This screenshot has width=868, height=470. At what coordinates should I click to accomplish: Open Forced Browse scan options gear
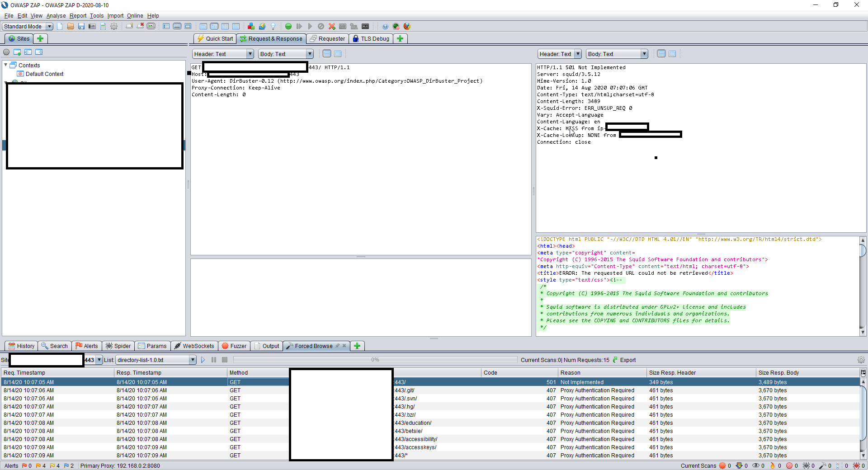[862, 360]
